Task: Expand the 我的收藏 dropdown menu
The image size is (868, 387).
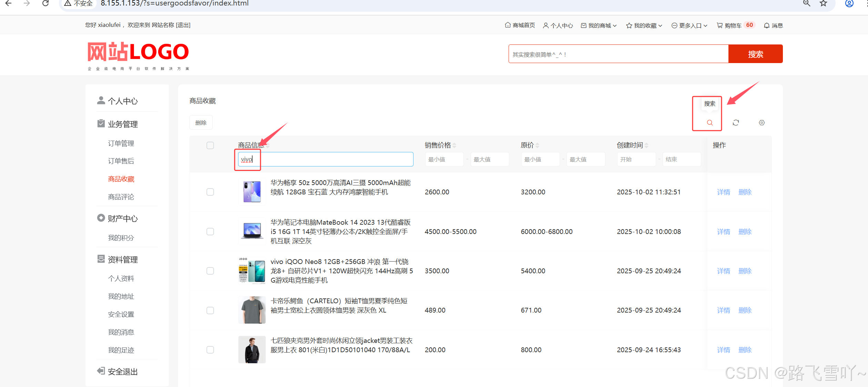Action: click(645, 26)
